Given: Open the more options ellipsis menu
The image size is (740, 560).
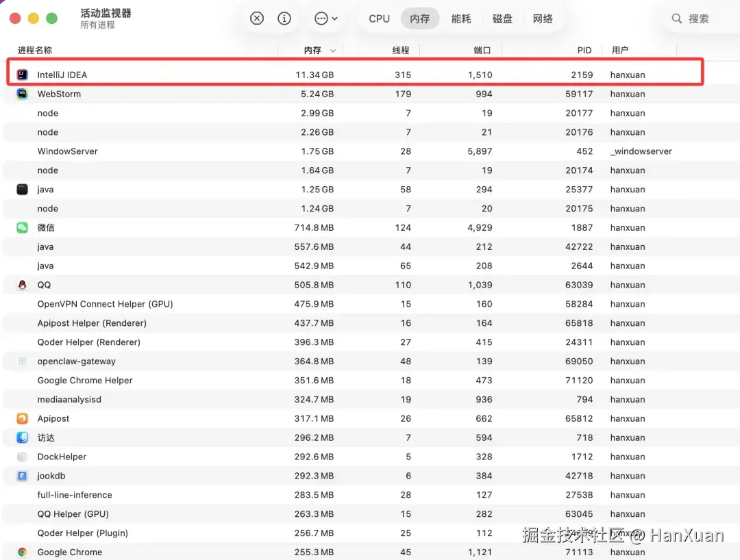Looking at the screenshot, I should (x=326, y=18).
